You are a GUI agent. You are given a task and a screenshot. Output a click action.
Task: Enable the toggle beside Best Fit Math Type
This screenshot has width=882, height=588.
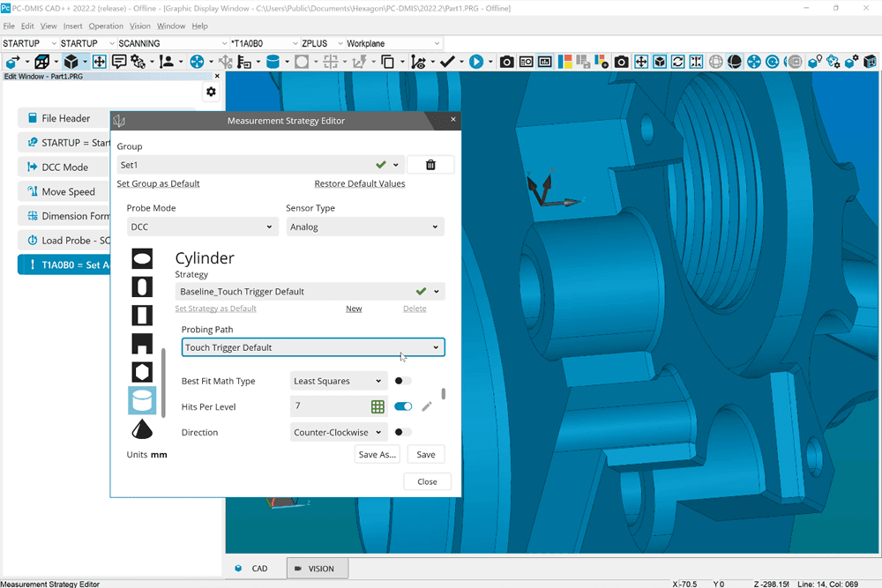click(401, 380)
